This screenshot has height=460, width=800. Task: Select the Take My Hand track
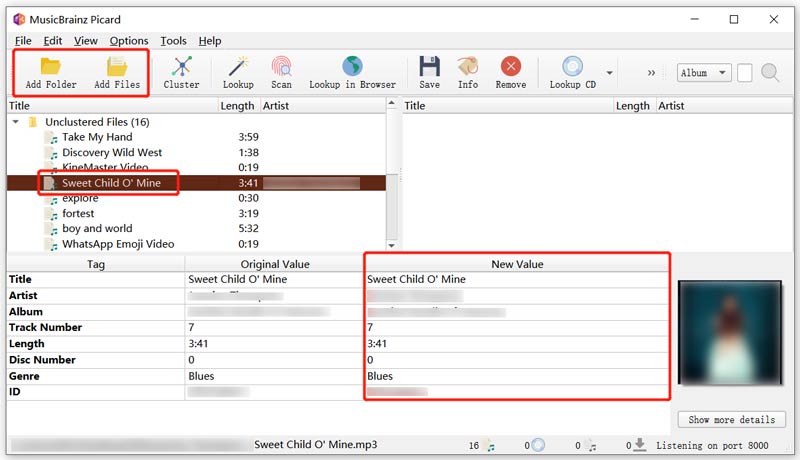coord(97,137)
